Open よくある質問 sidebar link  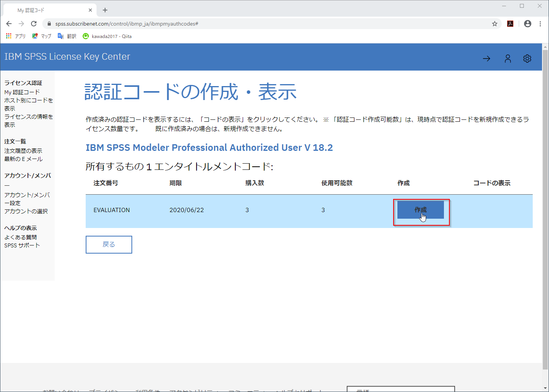(x=21, y=237)
